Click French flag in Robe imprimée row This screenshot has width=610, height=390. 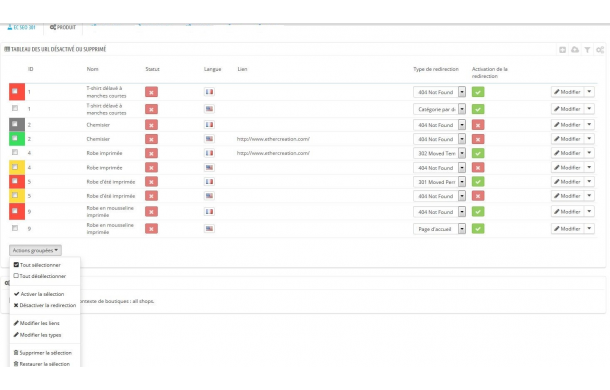tap(209, 153)
